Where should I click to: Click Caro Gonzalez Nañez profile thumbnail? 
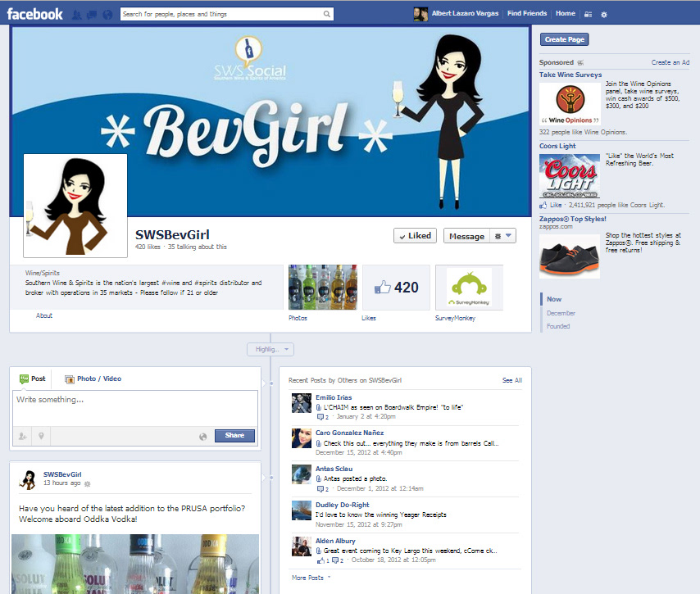coord(302,438)
